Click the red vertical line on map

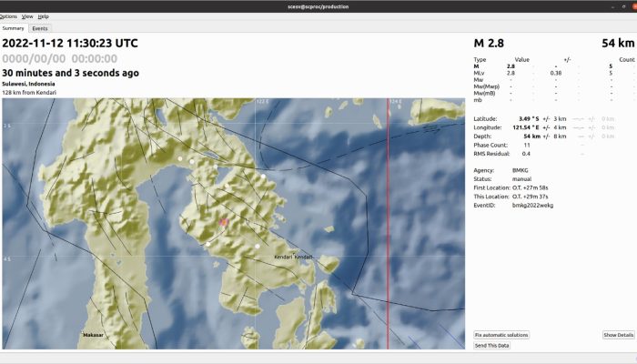pos(388,224)
